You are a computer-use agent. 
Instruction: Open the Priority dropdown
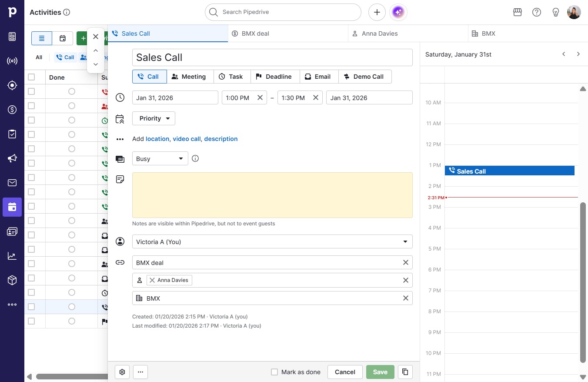point(154,118)
